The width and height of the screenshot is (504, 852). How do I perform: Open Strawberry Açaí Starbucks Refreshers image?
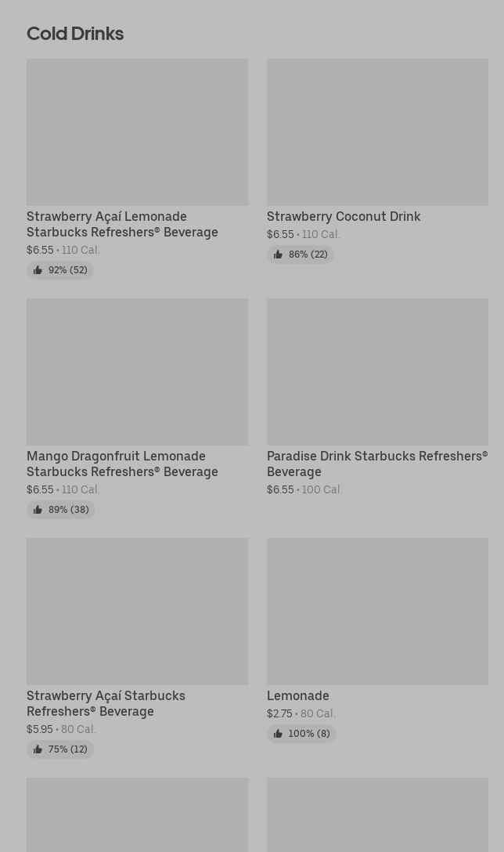coord(137,611)
